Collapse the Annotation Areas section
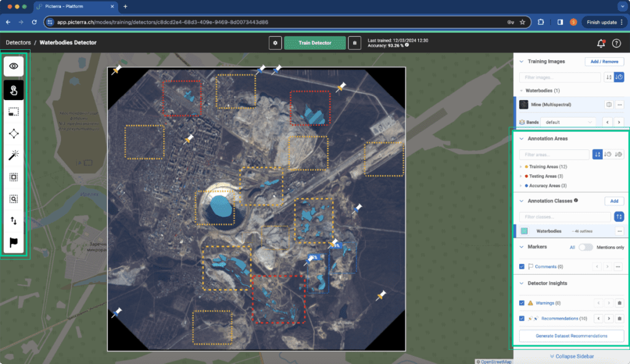Image resolution: width=630 pixels, height=364 pixels. (522, 138)
